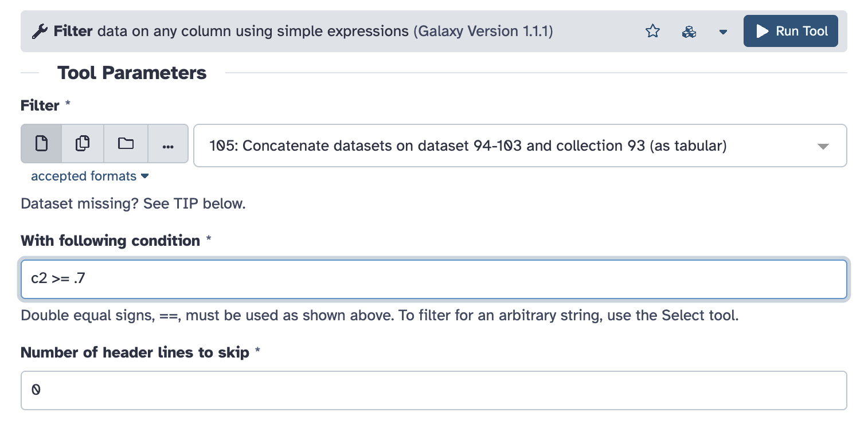
Task: Switch to dataset collection folder mode
Action: pyautogui.click(x=126, y=143)
